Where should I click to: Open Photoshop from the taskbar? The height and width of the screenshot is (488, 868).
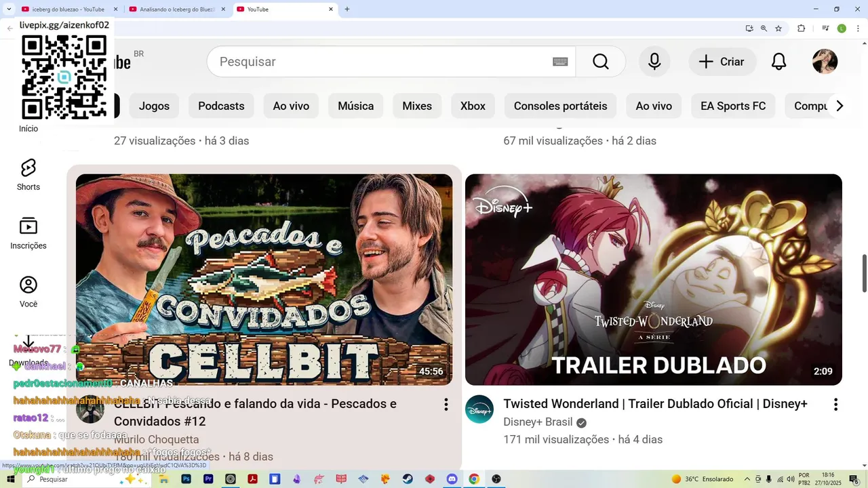(x=186, y=479)
